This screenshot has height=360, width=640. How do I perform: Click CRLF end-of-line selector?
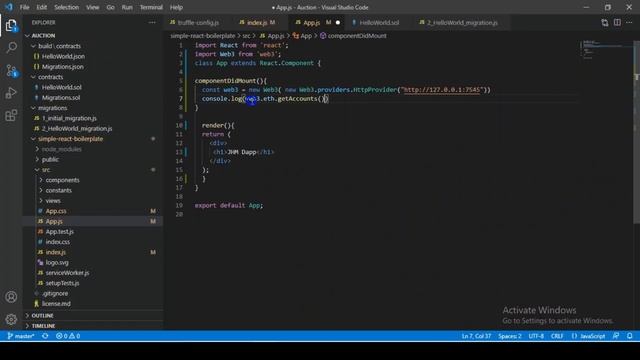tap(557, 336)
